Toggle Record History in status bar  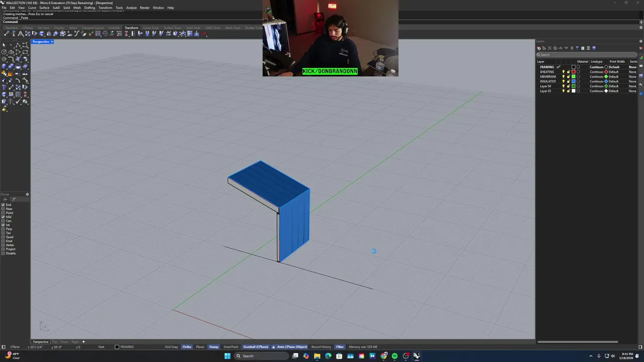321,347
